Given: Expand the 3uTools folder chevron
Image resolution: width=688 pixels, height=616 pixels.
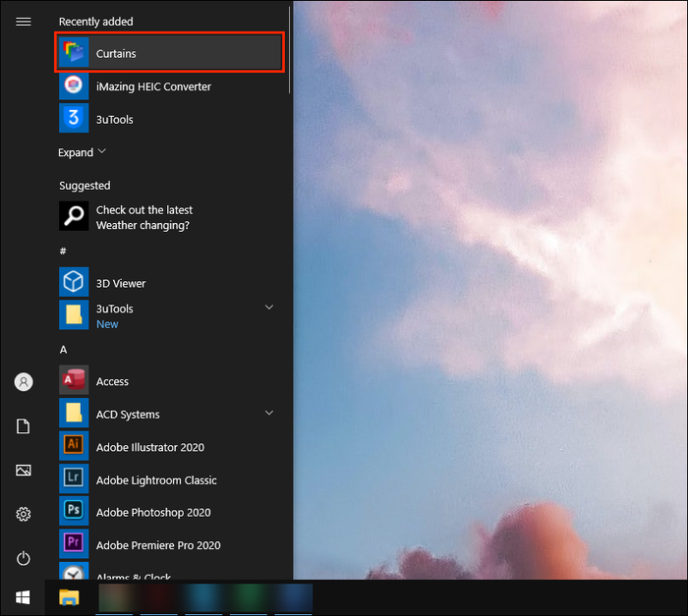Looking at the screenshot, I should tap(269, 308).
